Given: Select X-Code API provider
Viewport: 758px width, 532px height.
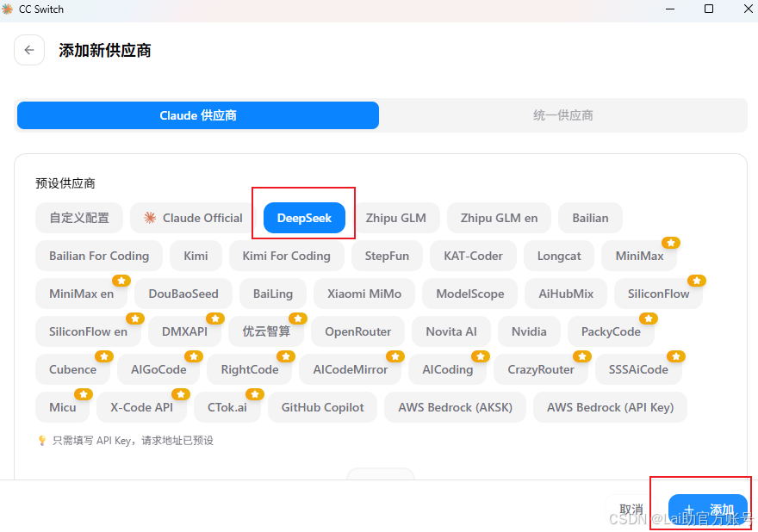Looking at the screenshot, I should tap(141, 407).
